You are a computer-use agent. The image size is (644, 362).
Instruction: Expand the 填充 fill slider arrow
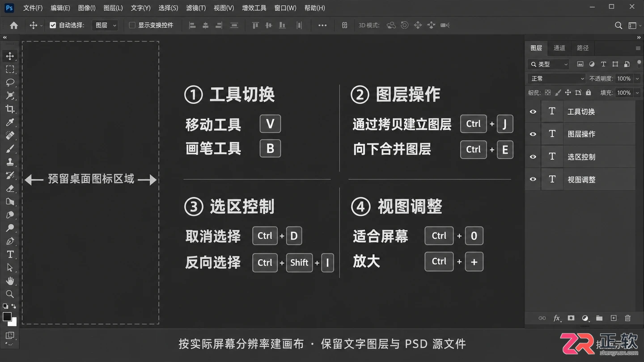point(637,93)
